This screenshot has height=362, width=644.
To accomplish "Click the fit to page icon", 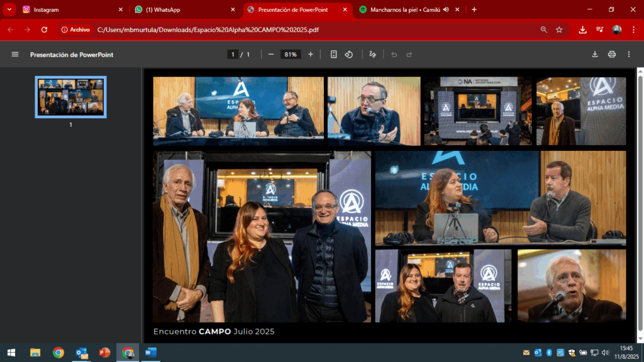I will 334,55.
